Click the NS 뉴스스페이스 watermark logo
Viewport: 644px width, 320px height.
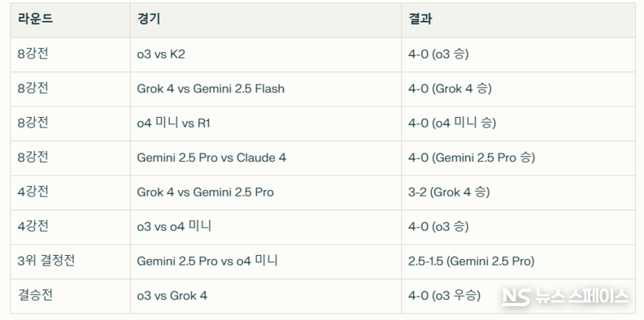(x=565, y=296)
